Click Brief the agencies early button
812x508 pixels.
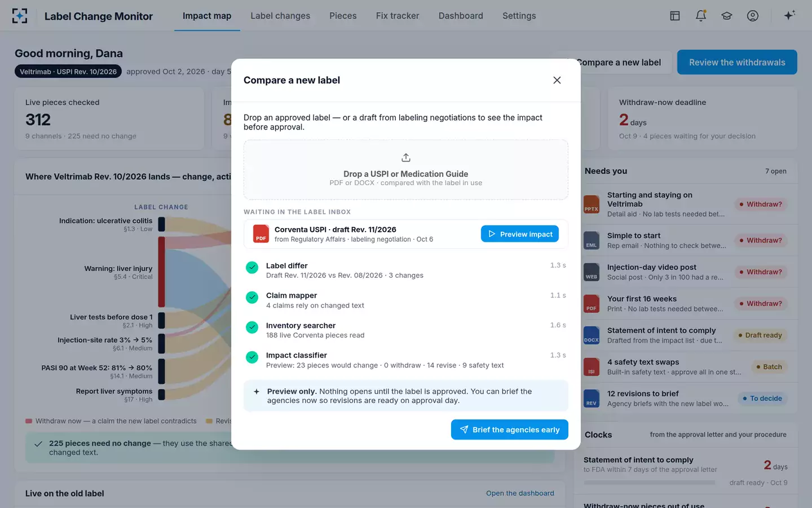(510, 430)
